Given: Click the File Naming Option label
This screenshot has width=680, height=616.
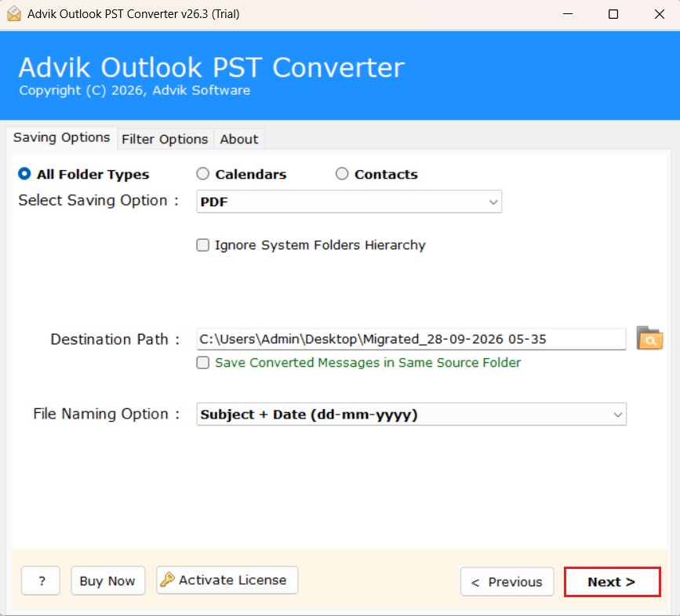Looking at the screenshot, I should pyautogui.click(x=106, y=414).
